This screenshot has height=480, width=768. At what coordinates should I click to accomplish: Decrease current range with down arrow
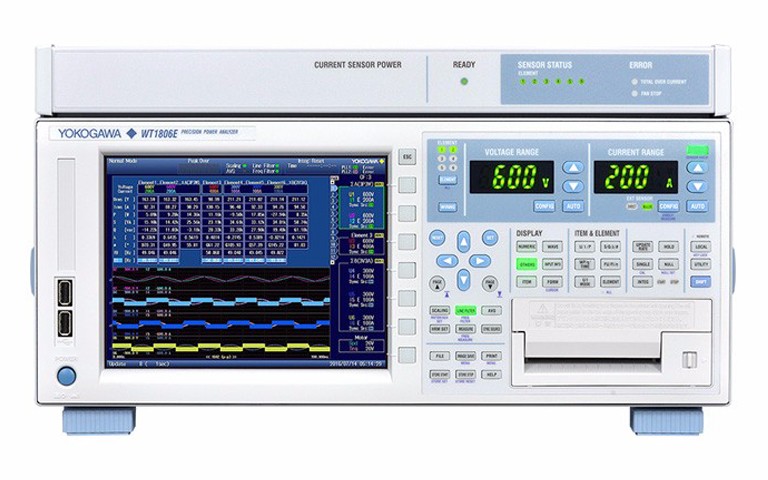pos(696,185)
